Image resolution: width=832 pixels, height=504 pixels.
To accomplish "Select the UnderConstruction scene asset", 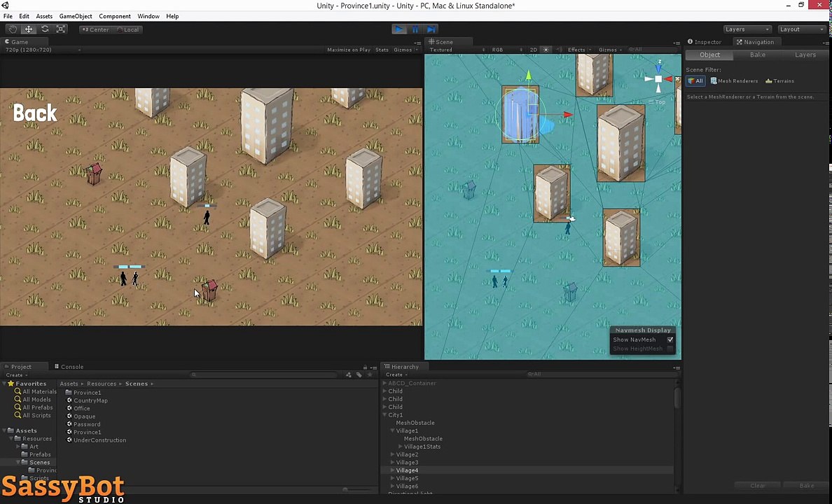I will [x=96, y=440].
